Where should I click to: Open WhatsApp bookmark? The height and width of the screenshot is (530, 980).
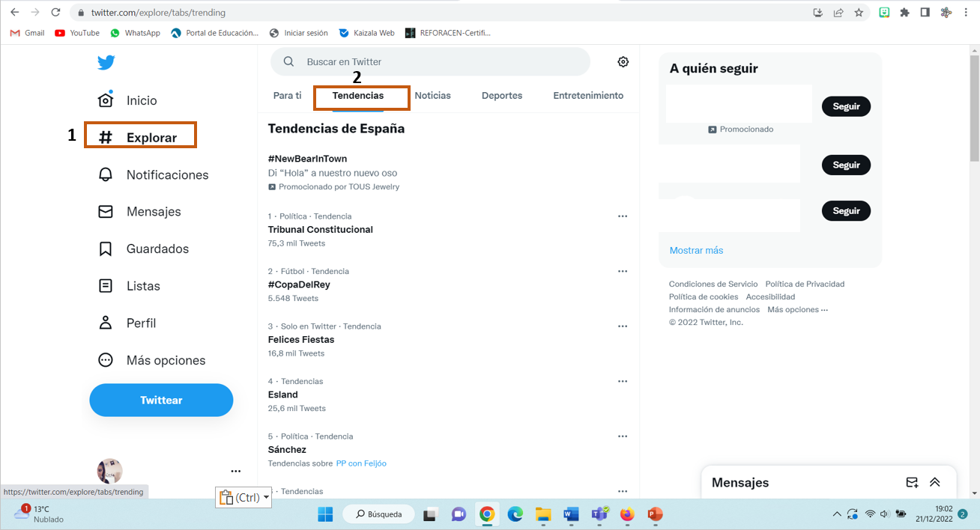[x=135, y=33]
